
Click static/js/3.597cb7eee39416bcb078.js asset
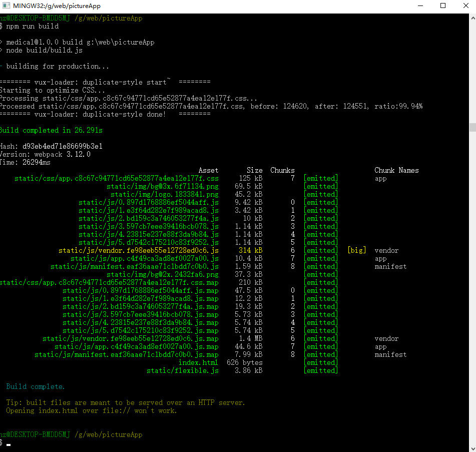(x=149, y=226)
